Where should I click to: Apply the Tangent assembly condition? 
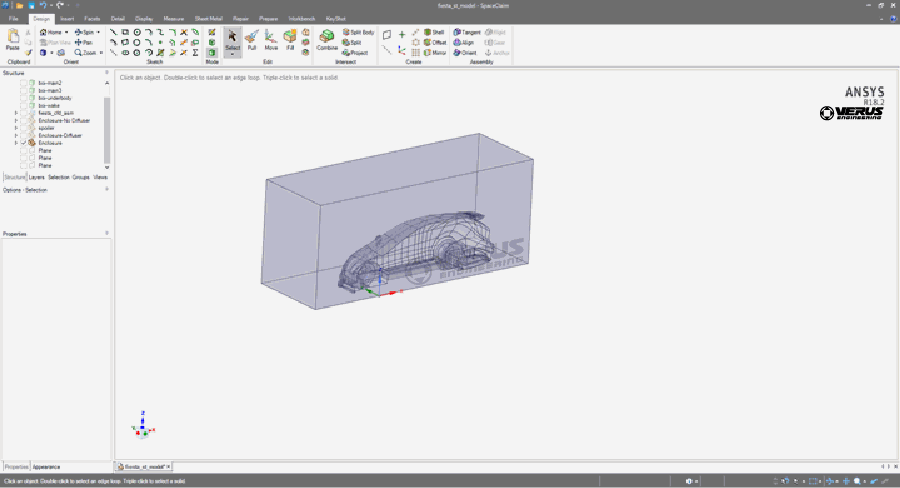[x=467, y=32]
